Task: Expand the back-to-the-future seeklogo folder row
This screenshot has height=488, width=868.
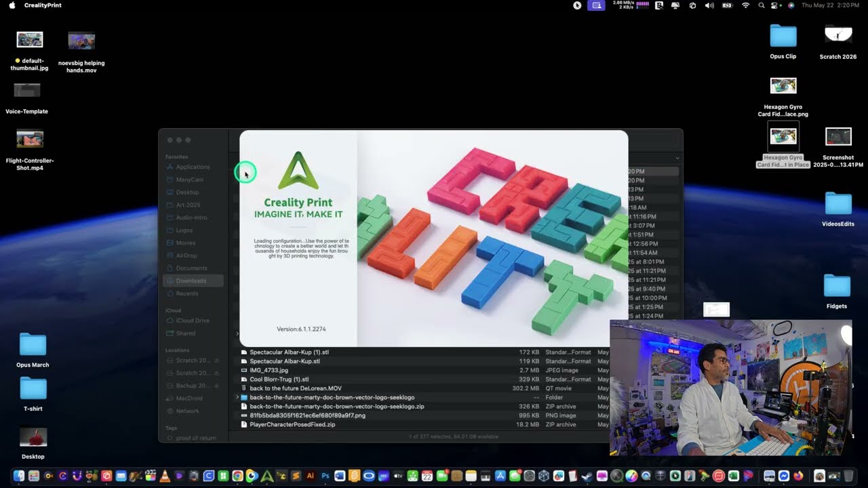Action: [x=237, y=397]
